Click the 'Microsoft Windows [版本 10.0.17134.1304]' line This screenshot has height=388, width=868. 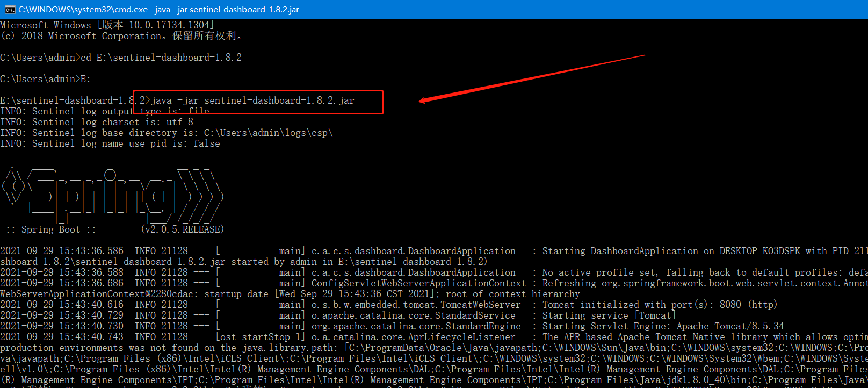point(107,25)
